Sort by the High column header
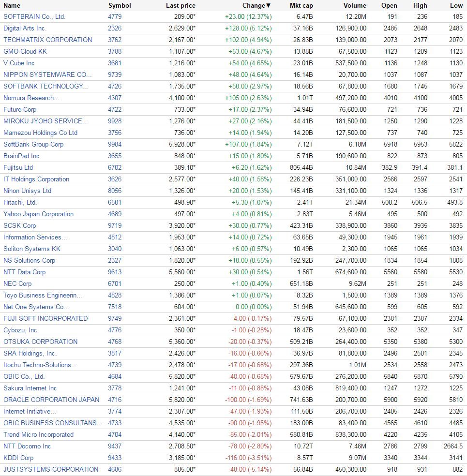 point(420,5)
